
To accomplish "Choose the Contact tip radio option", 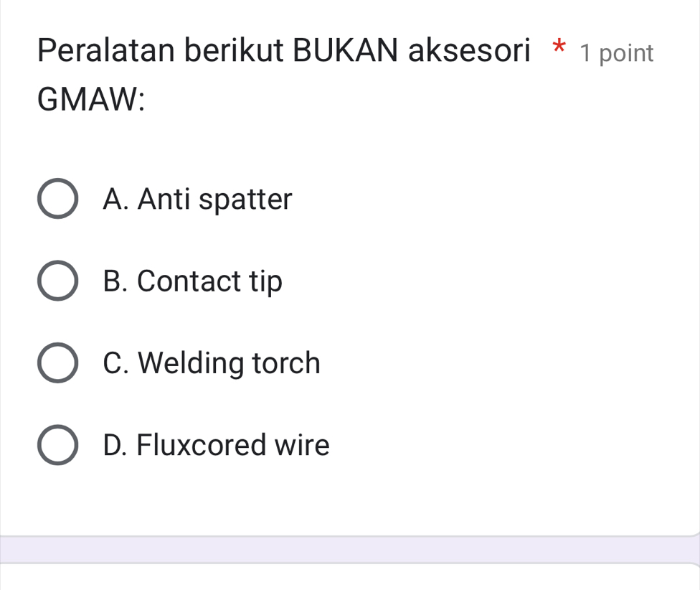I will tap(57, 281).
